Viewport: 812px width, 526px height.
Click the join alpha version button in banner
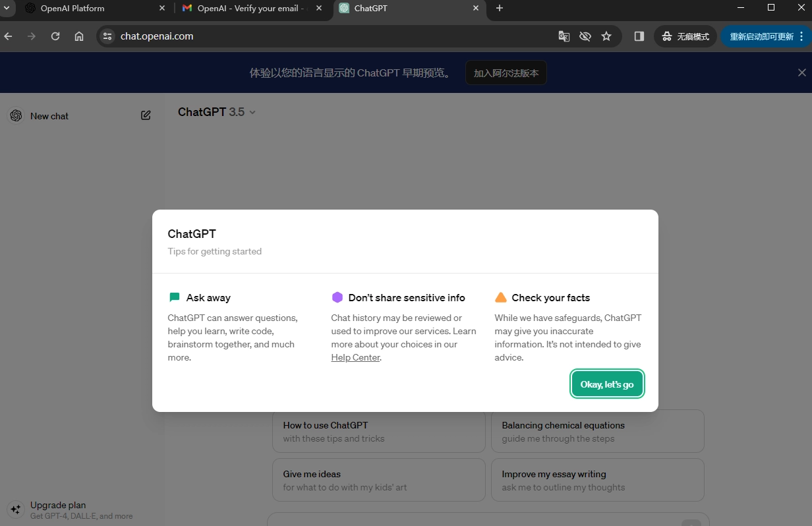click(x=506, y=73)
